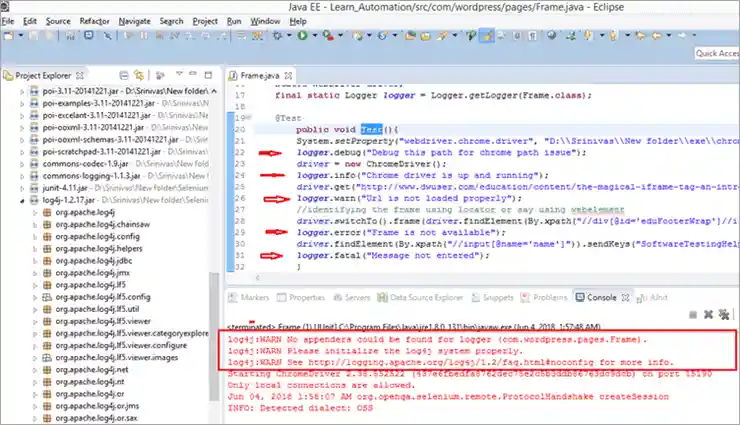Switch to the Markers tab

[x=255, y=297]
